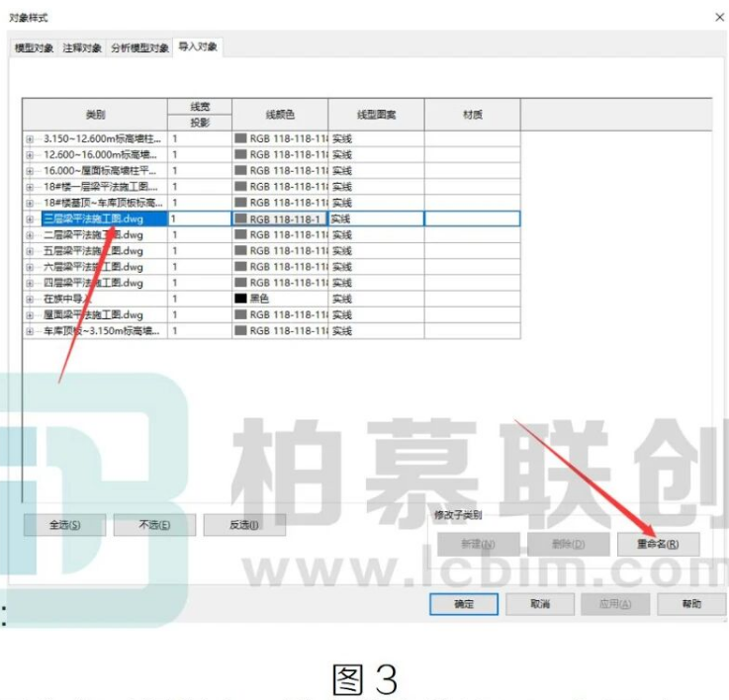The image size is (729, 700).
Task: Expand the 四层梁平法施工图.dwg row
Action: 30,283
